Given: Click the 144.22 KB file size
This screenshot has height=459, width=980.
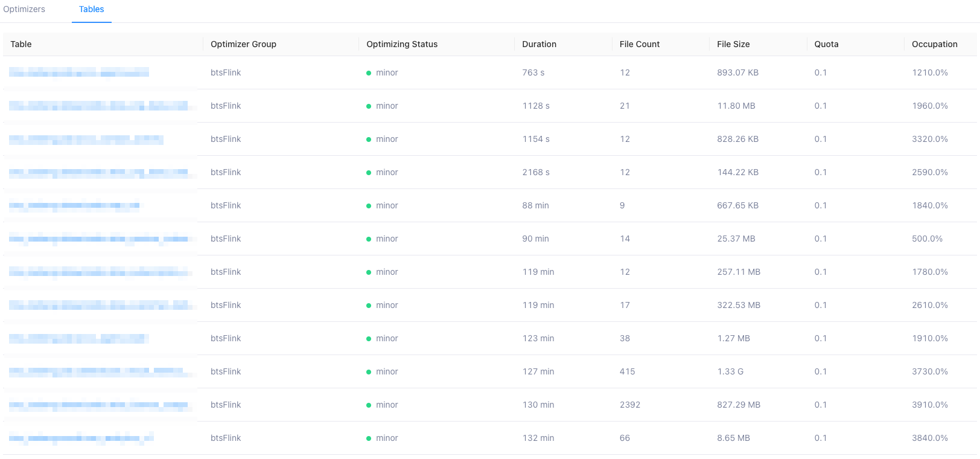Looking at the screenshot, I should pos(738,172).
